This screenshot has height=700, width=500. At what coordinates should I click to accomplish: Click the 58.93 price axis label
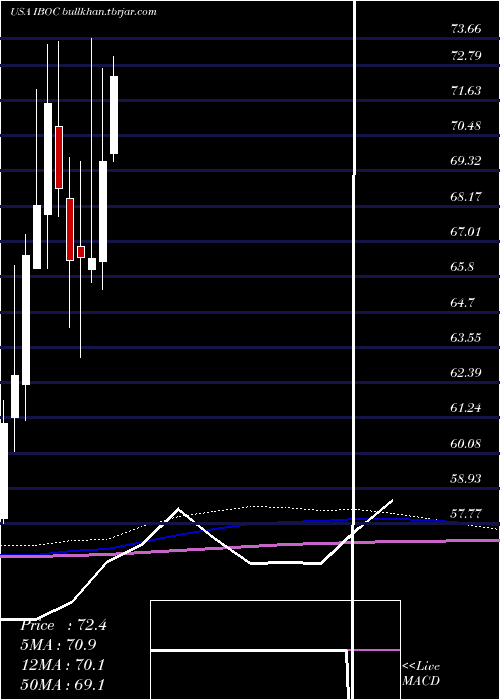coord(466,478)
